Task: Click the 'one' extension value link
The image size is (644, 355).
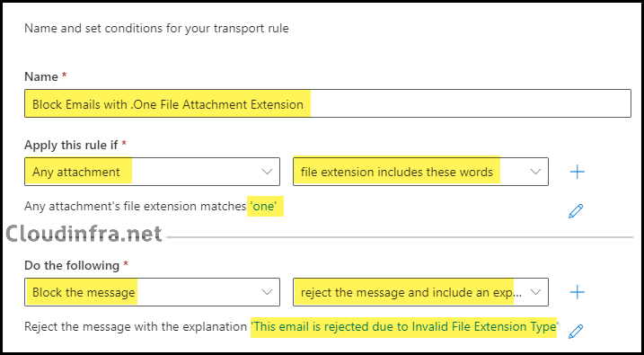Action: click(263, 207)
